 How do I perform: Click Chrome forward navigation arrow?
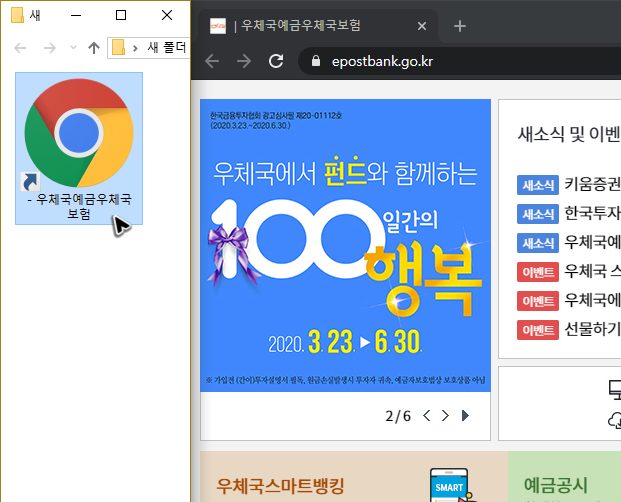[x=244, y=61]
